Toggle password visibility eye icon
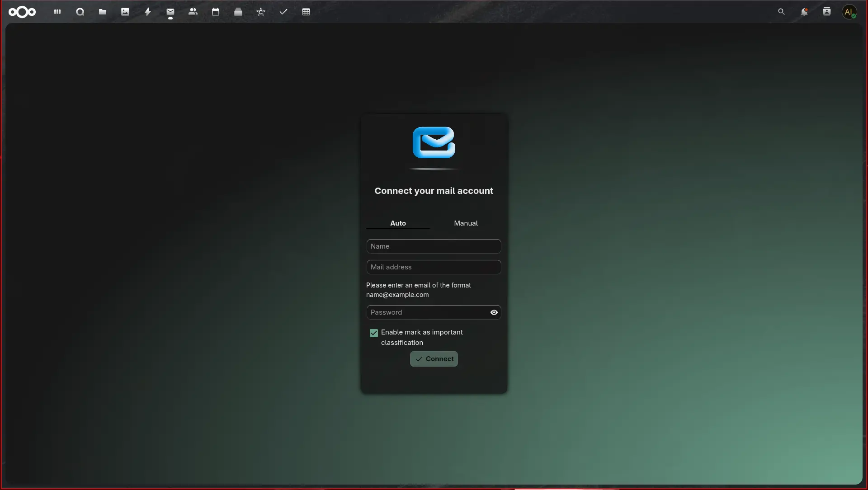The height and width of the screenshot is (490, 868). pos(494,312)
